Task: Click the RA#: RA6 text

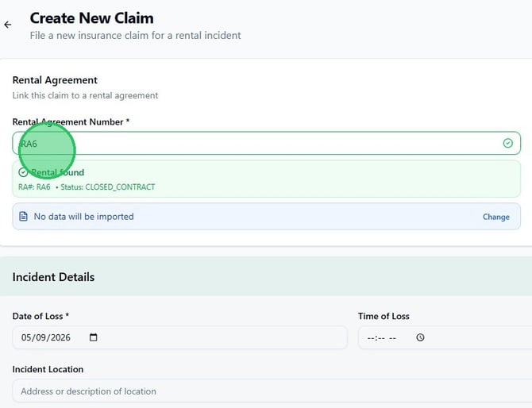Action: (34, 187)
